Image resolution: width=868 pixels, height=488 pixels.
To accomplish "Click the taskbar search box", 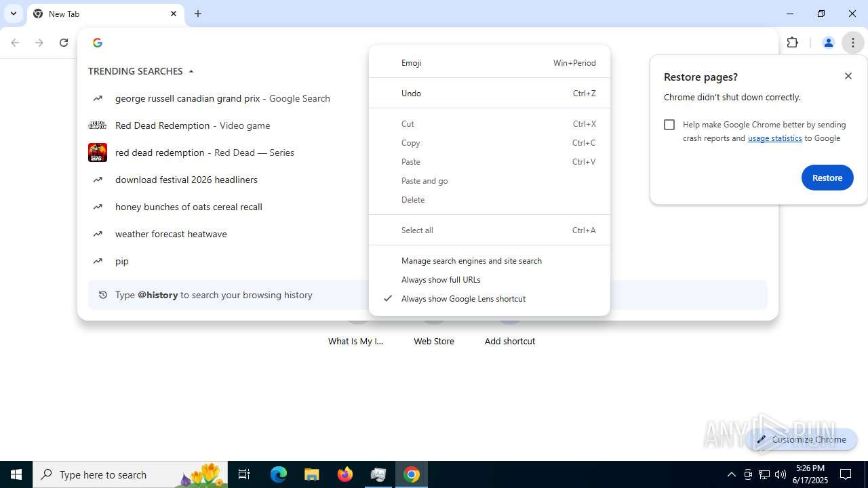I will [130, 474].
